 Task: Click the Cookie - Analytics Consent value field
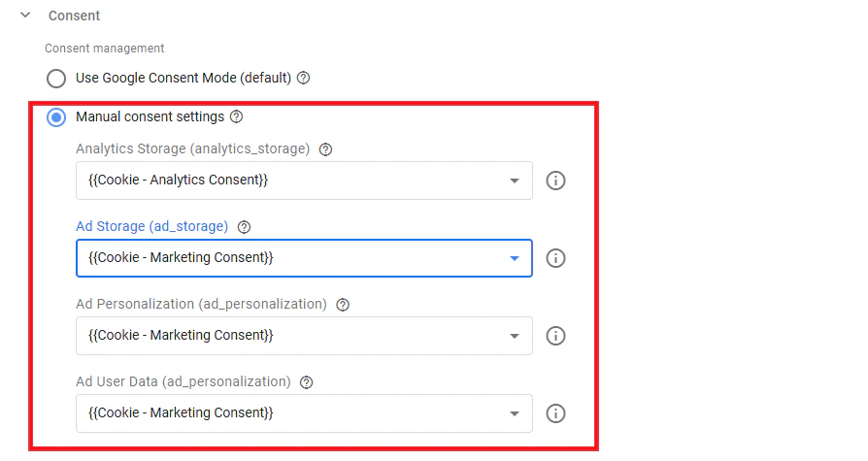(x=304, y=181)
